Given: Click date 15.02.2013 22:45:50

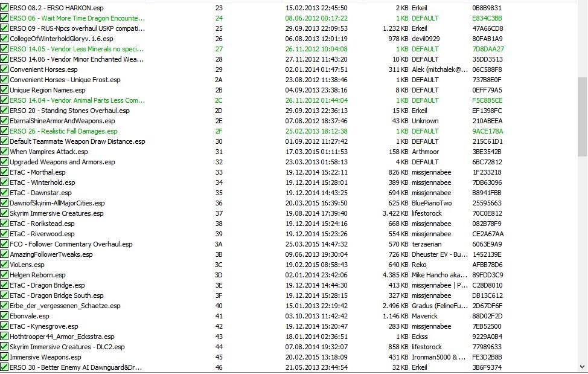Looking at the screenshot, I should tap(316, 7).
